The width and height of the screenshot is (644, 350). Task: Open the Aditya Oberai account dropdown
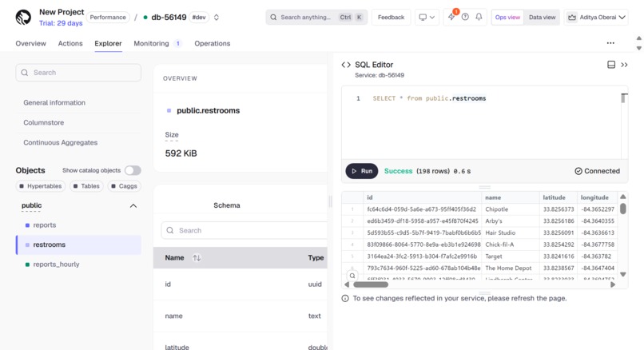tap(596, 18)
